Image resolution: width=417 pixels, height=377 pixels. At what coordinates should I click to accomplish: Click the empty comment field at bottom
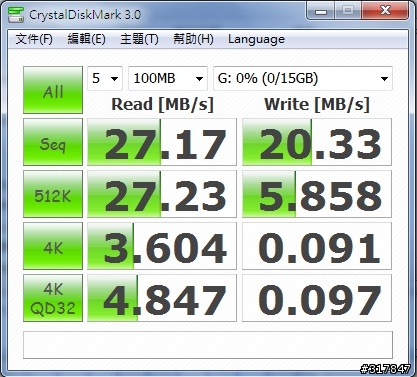[208, 345]
